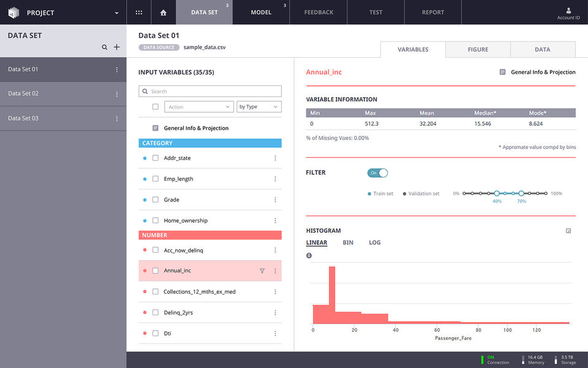Open the Account ID user icon
588x368 pixels.
568,10
